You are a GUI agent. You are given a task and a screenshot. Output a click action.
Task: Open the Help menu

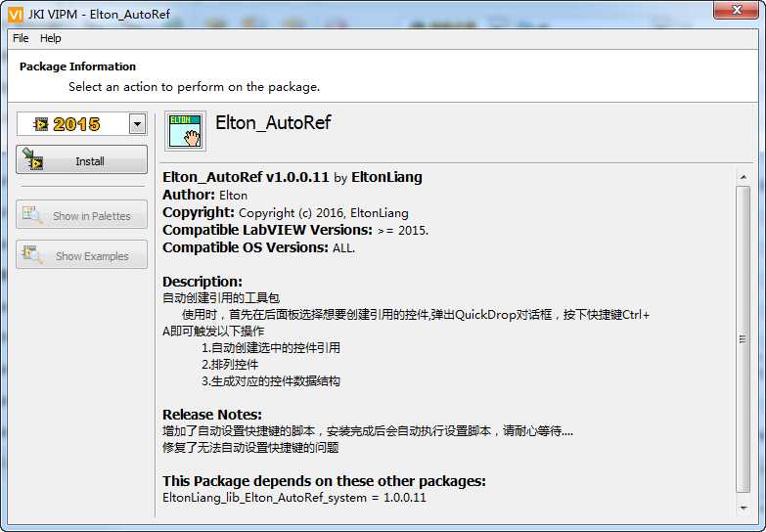(x=50, y=38)
